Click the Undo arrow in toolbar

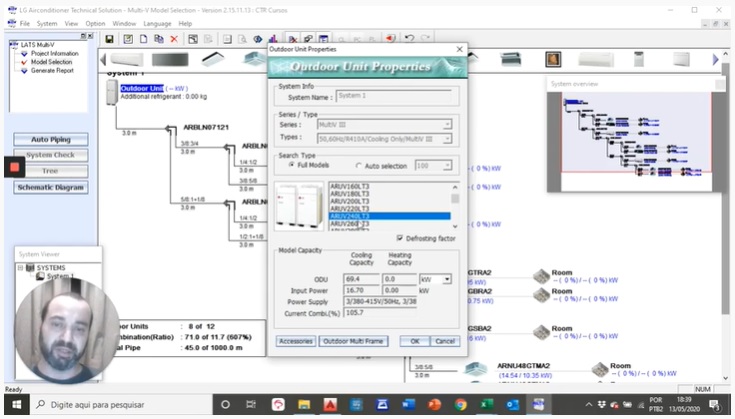pos(410,39)
